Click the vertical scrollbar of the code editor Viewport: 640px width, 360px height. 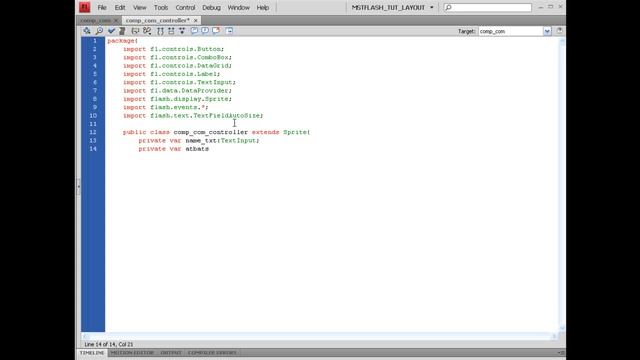pyautogui.click(x=562, y=184)
